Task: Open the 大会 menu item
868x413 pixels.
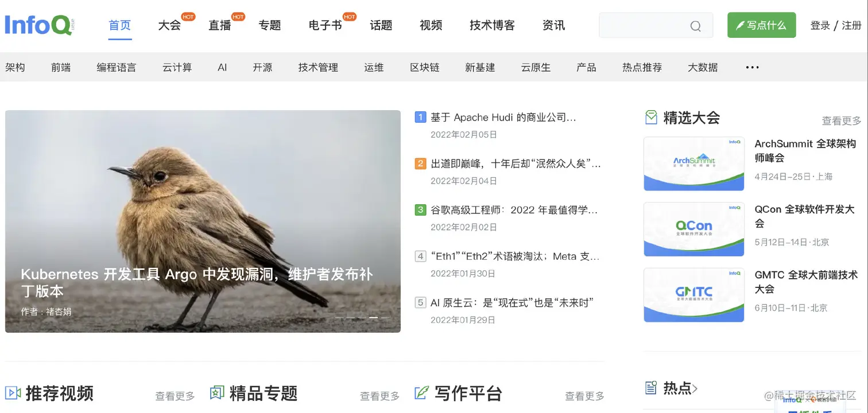Action: pos(169,25)
